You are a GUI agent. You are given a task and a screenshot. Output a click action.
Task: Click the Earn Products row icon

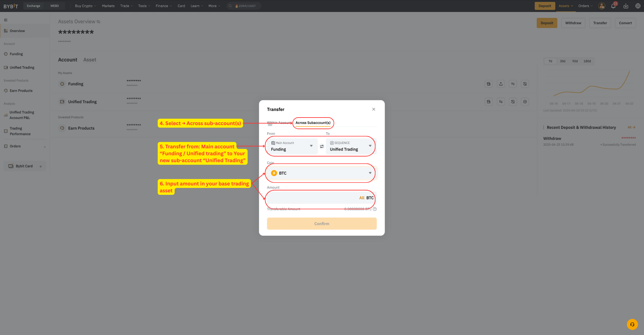click(x=62, y=128)
